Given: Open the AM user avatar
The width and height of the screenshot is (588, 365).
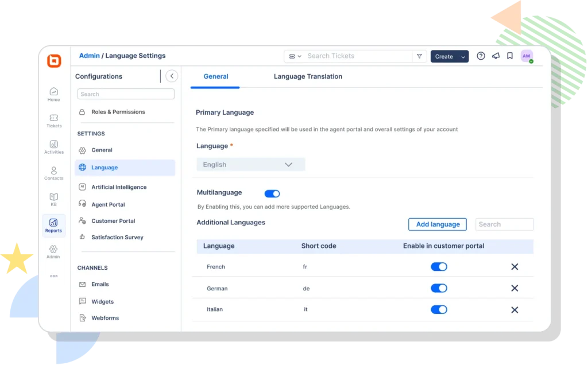Looking at the screenshot, I should [x=527, y=56].
